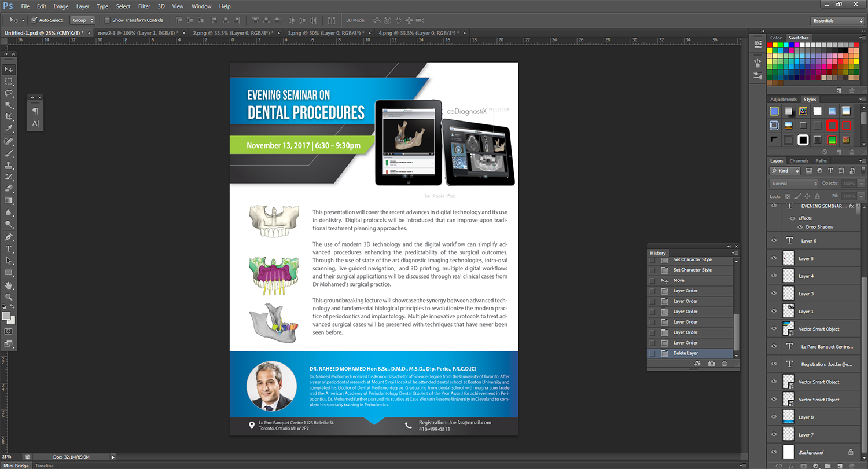
Task: Pick the red swatch in Swatches panel
Action: click(x=771, y=45)
